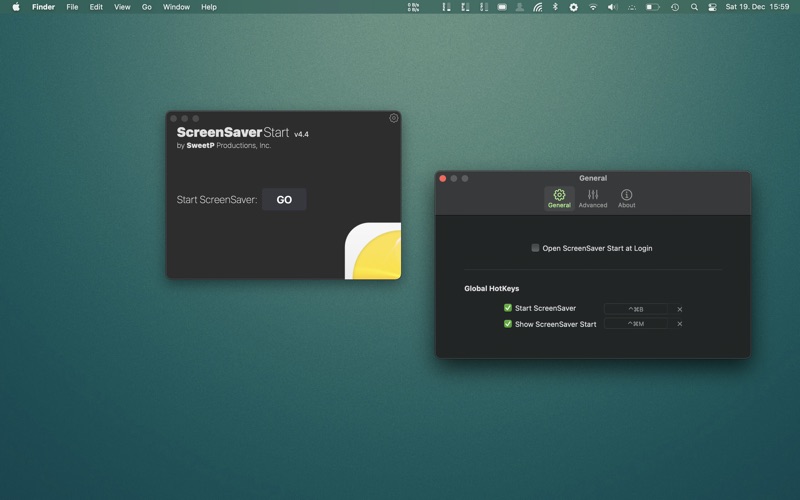Open the Finder menu
The height and width of the screenshot is (500, 800).
coord(43,7)
